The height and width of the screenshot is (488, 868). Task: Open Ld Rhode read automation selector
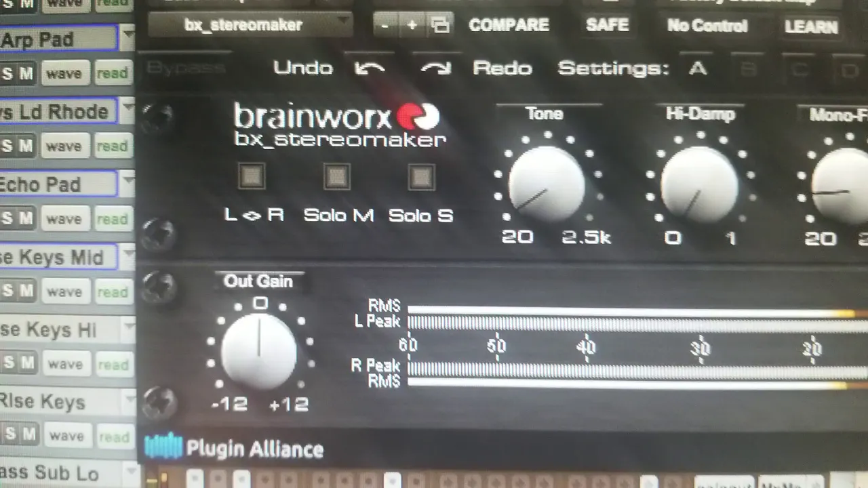[x=112, y=146]
